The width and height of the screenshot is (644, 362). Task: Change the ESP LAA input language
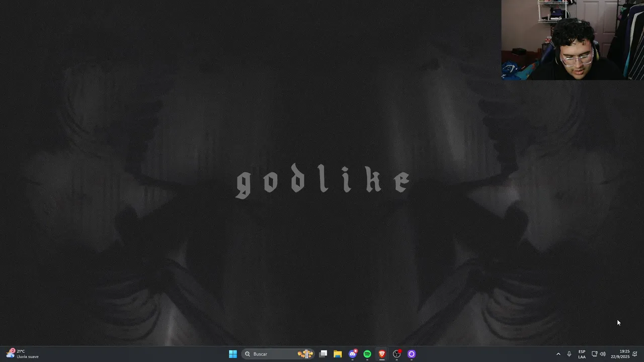[582, 354]
